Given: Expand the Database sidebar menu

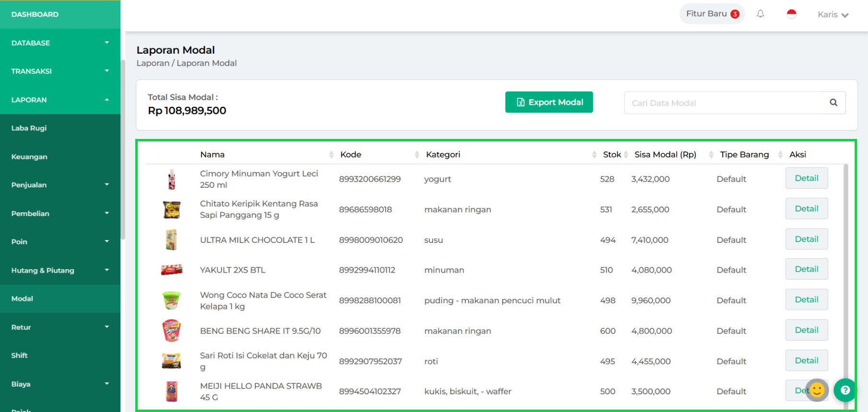Looking at the screenshot, I should coord(60,43).
